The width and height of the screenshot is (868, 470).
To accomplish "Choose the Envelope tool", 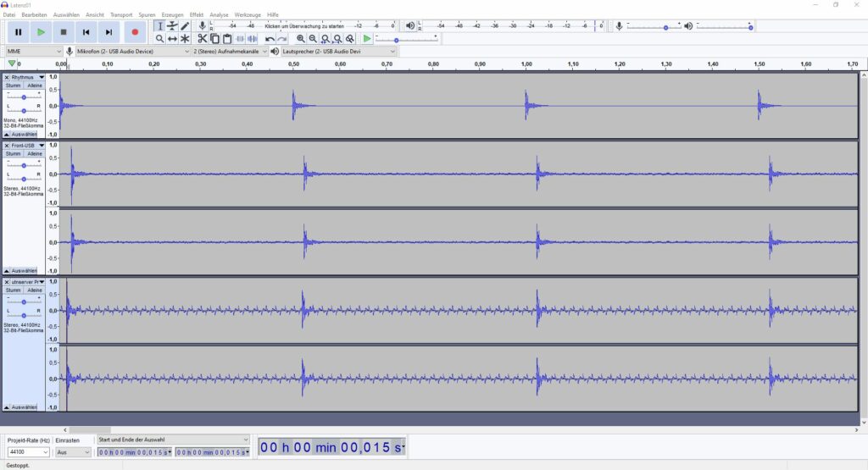I will 172,26.
